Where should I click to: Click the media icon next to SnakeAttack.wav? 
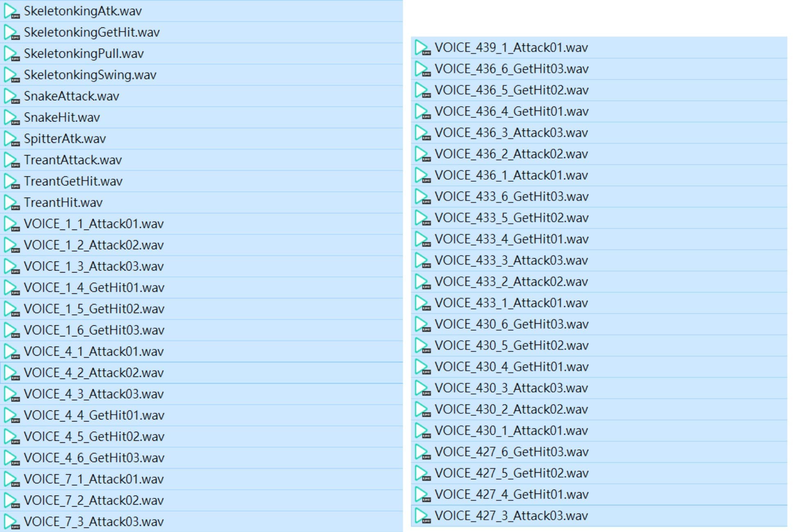12,96
